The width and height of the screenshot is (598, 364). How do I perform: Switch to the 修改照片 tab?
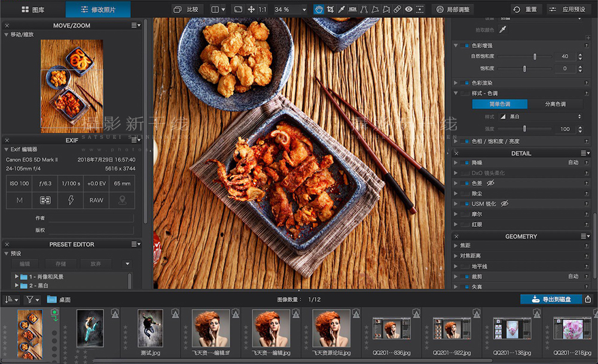(x=98, y=10)
